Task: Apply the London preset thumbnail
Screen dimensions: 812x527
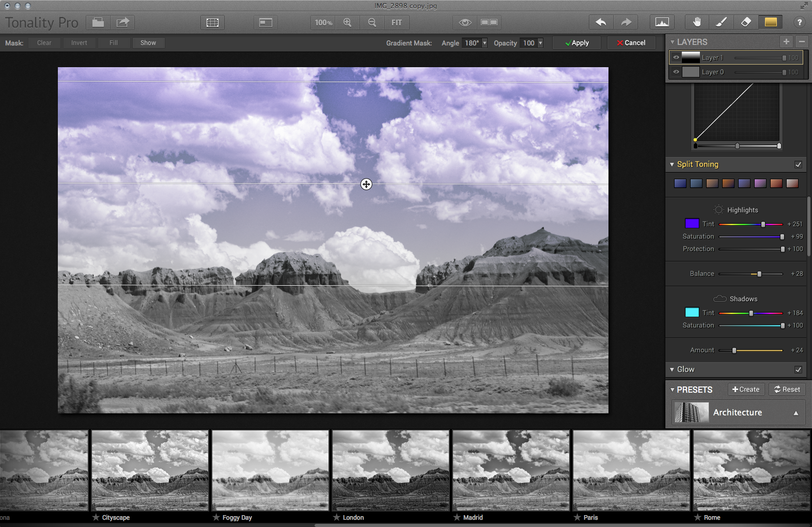Action: (x=391, y=470)
